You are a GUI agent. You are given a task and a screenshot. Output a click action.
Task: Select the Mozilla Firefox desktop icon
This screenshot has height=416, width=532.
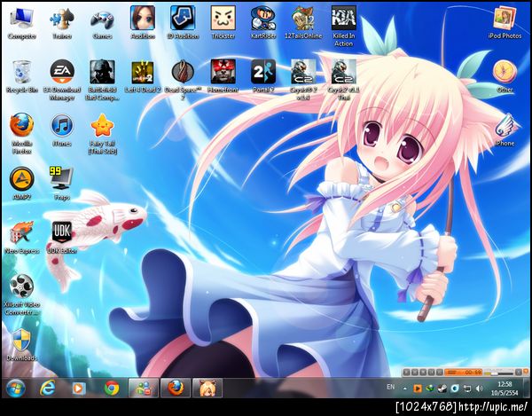pyautogui.click(x=21, y=134)
